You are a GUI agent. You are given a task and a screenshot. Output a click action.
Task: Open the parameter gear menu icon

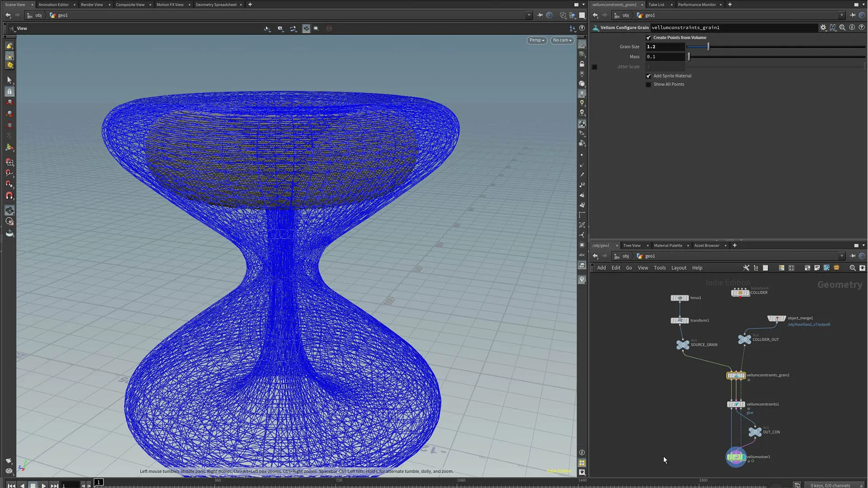point(823,28)
